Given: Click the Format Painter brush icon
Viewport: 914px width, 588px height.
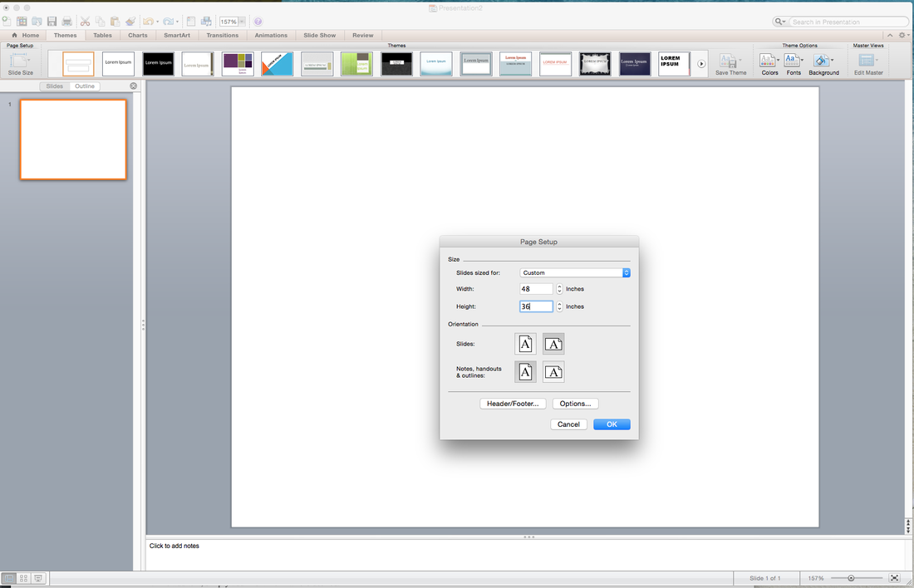Looking at the screenshot, I should click(130, 21).
